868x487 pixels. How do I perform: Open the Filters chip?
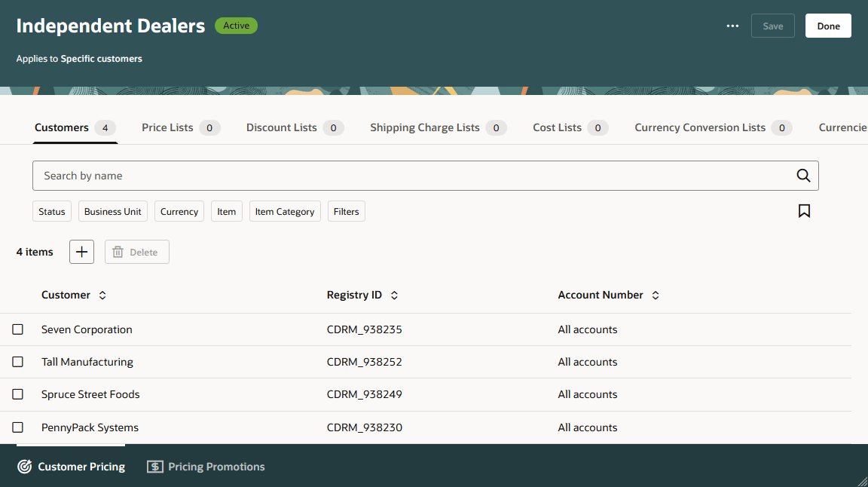pyautogui.click(x=347, y=212)
